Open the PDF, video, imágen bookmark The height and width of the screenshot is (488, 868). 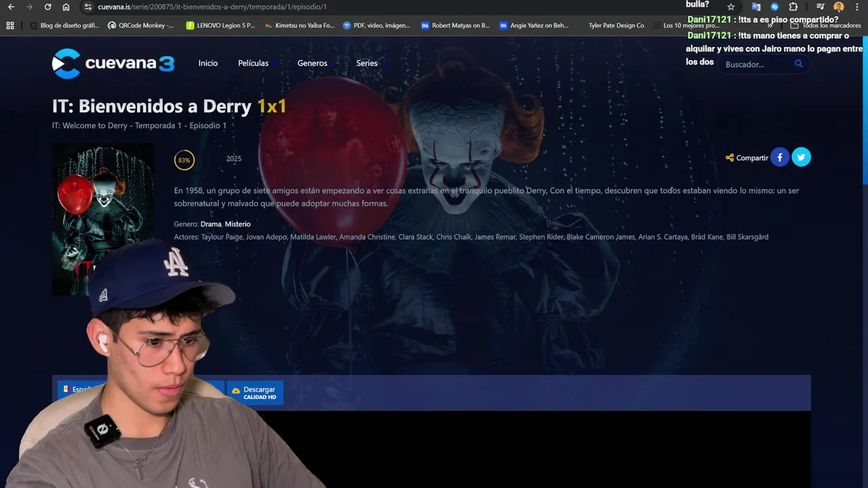tap(376, 26)
